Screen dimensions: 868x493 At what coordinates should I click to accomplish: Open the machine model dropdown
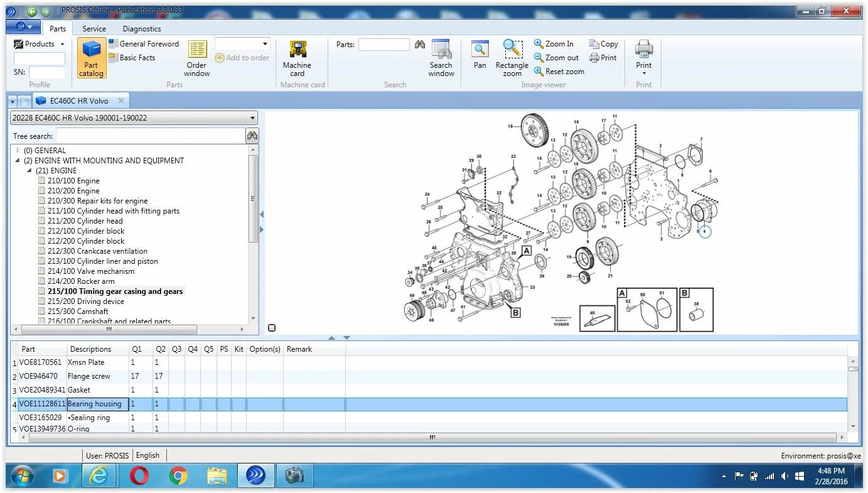point(134,117)
